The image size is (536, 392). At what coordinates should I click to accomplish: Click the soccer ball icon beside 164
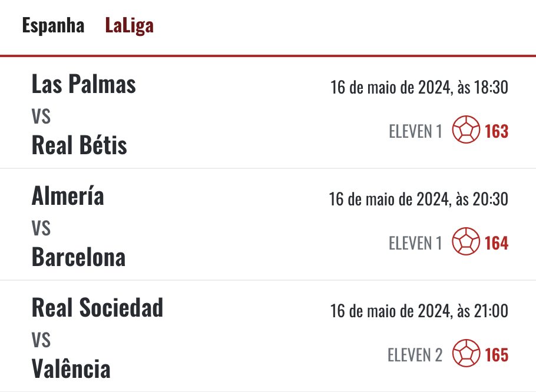466,241
